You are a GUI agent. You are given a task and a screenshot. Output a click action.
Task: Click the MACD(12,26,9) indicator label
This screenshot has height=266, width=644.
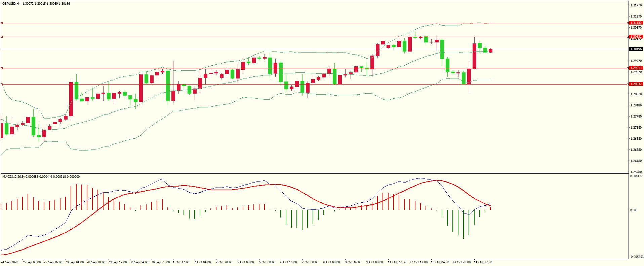13,177
